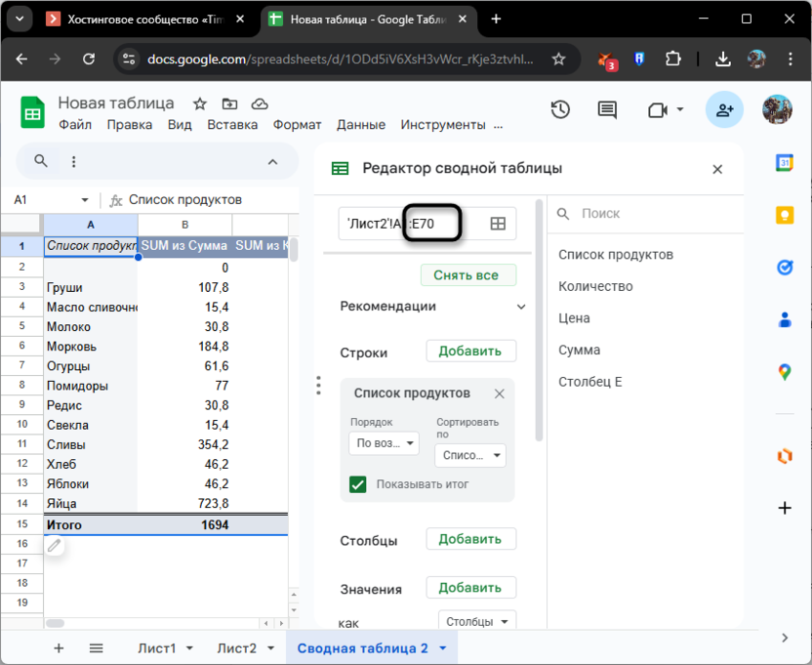Click the Share people icon button
This screenshot has height=665, width=812.
tap(724, 110)
